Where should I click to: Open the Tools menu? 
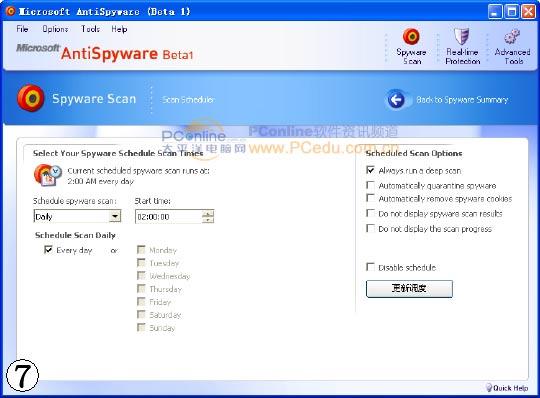click(x=90, y=29)
